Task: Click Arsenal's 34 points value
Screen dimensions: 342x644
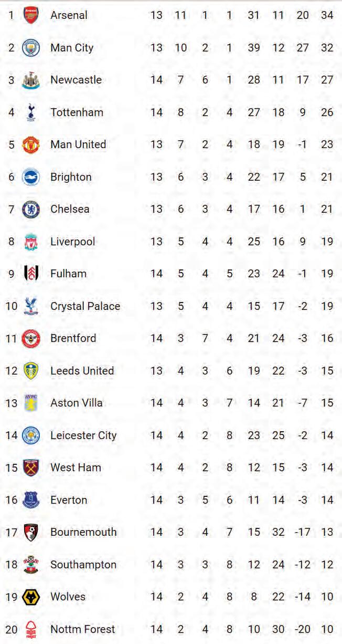Action: tap(327, 15)
